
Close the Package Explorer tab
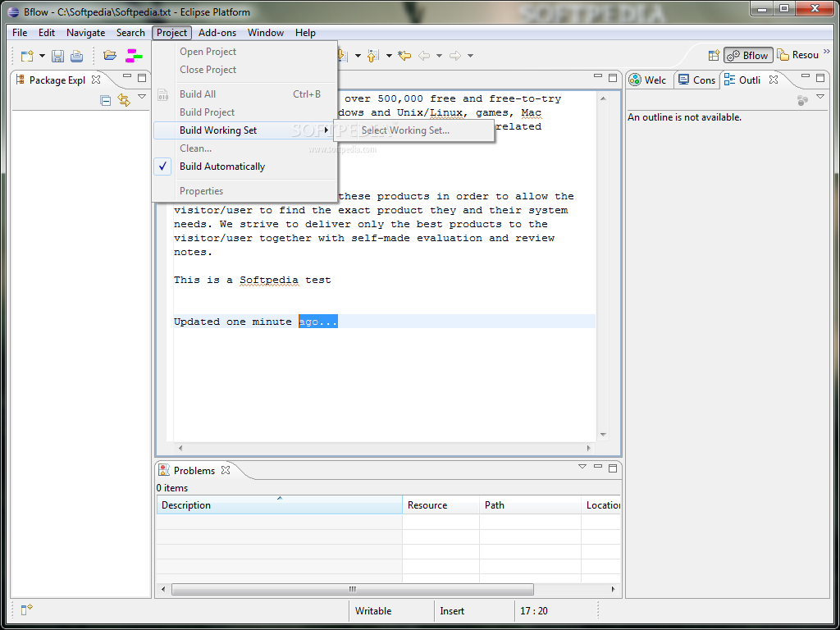pos(96,80)
